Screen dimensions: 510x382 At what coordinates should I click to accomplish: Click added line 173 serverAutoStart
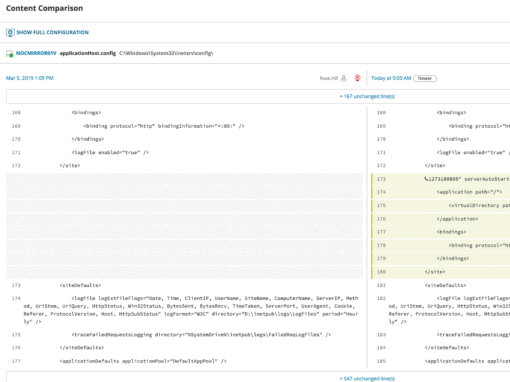point(440,179)
